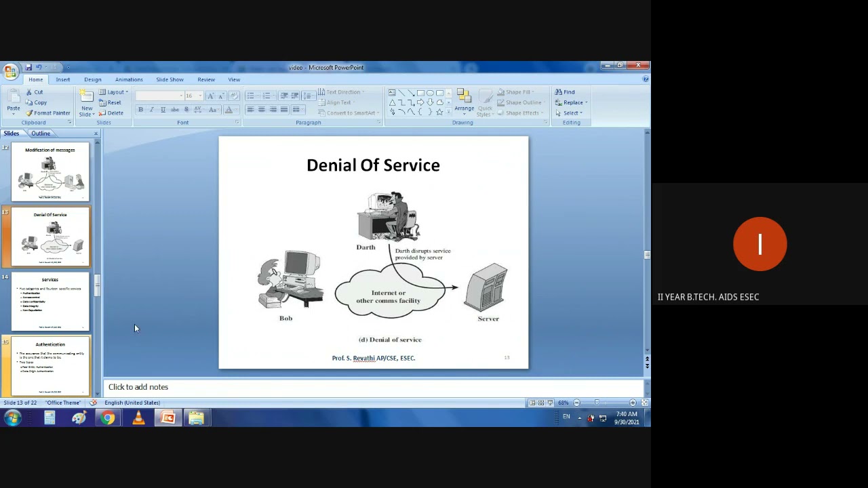
Task: Activate the Format Painter
Action: pos(47,113)
